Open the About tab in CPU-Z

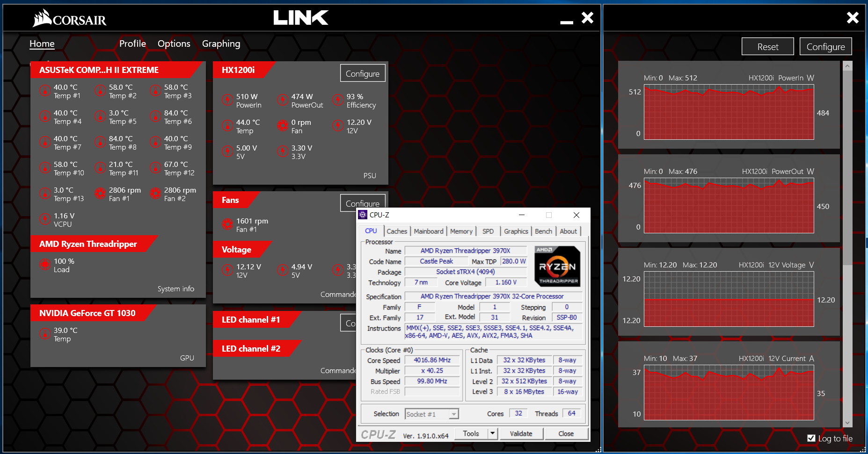pos(569,231)
